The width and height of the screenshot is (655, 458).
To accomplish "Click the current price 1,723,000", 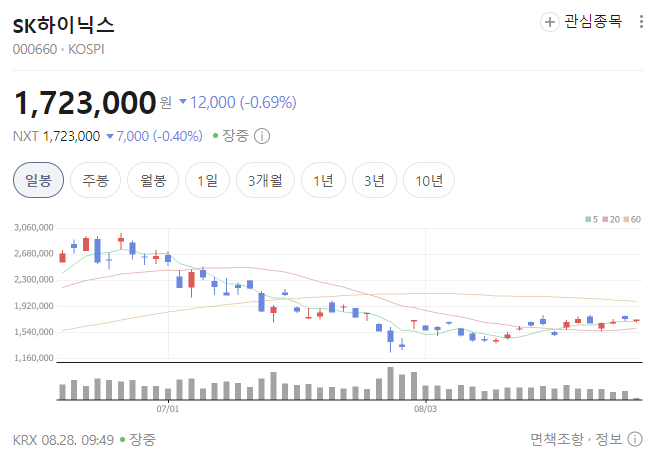I will click(x=85, y=103).
